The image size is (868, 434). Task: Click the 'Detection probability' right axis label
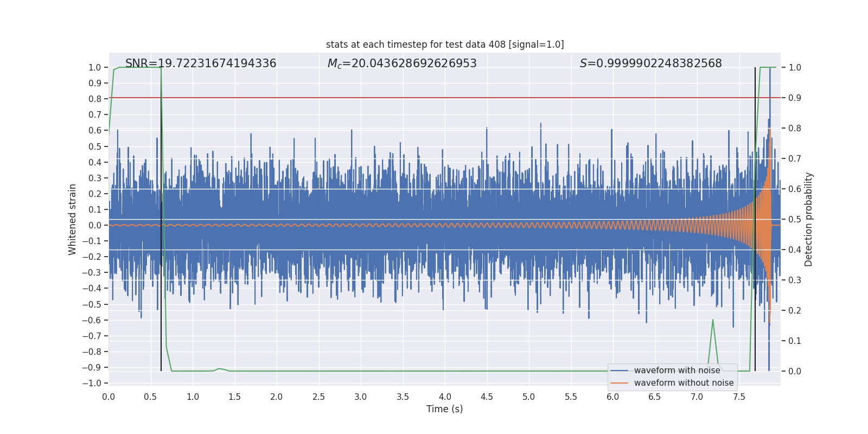(808, 220)
